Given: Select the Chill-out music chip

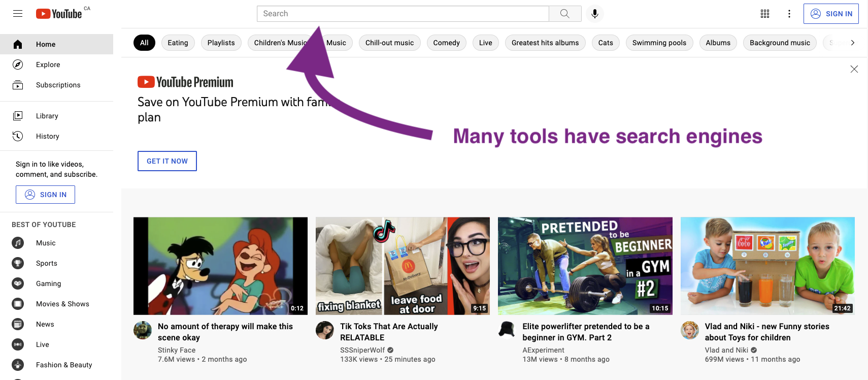Looking at the screenshot, I should [390, 43].
